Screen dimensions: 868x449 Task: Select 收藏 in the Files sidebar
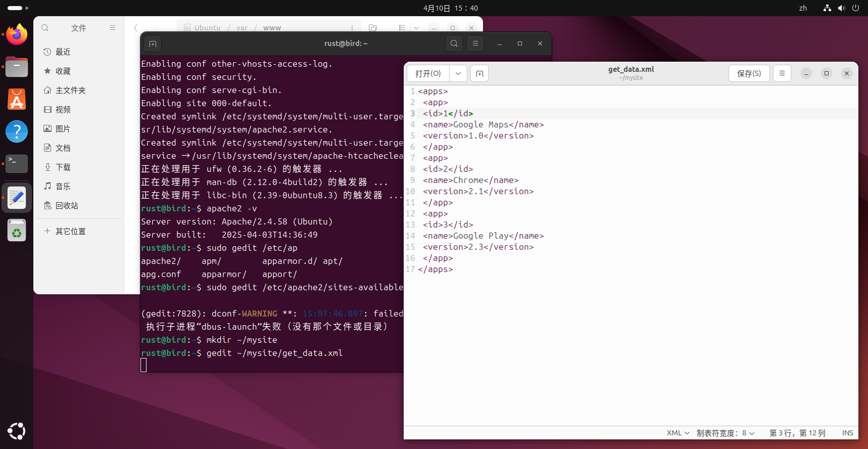click(80, 71)
